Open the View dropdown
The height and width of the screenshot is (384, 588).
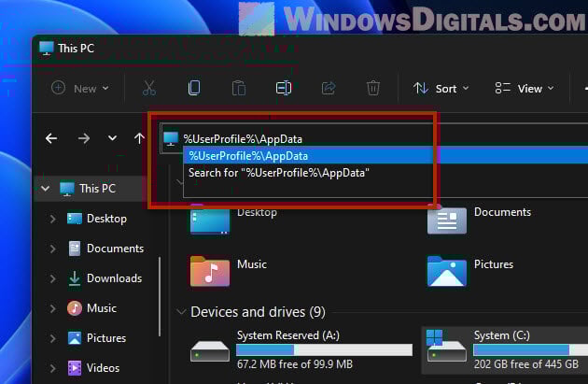[x=525, y=89]
